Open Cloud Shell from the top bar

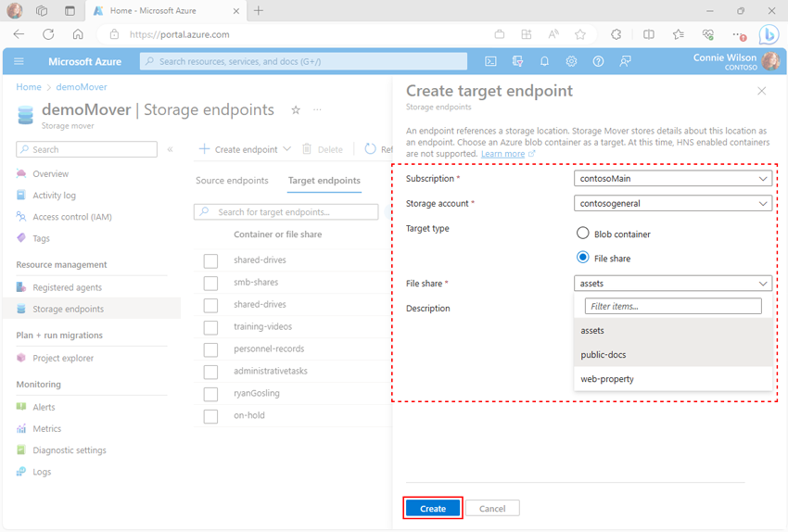(490, 61)
